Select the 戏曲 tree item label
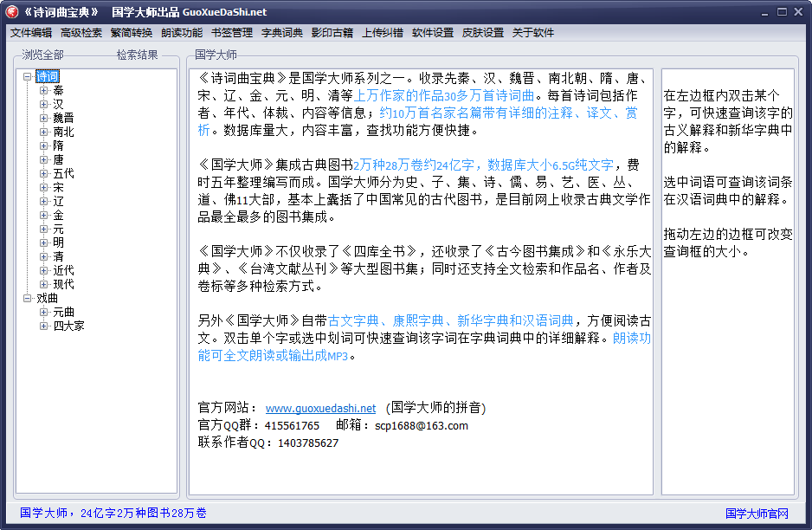This screenshot has width=812, height=530. pyautogui.click(x=47, y=298)
